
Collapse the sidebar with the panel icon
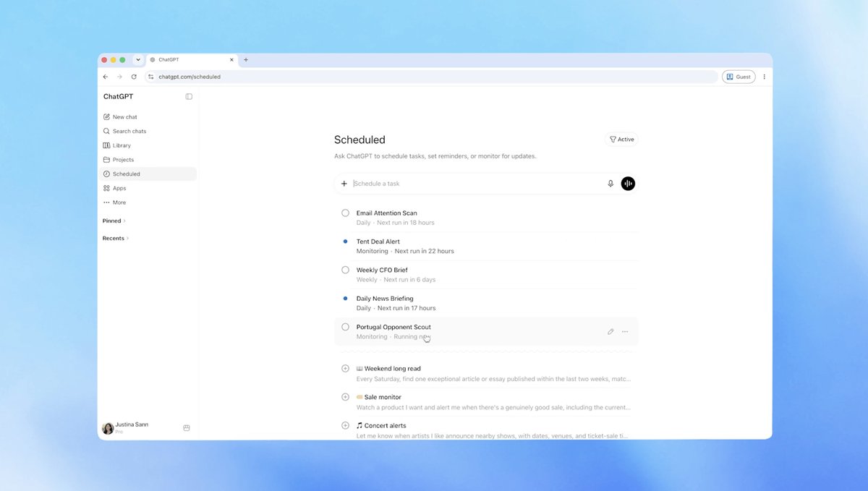pos(189,96)
